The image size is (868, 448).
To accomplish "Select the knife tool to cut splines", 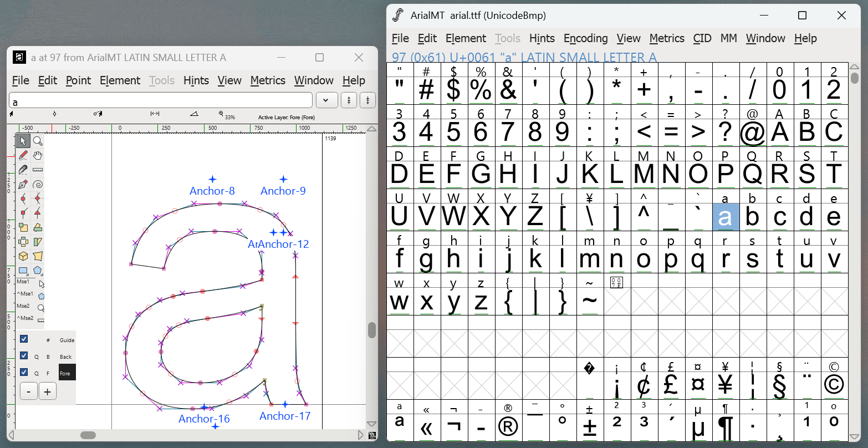I will point(23,170).
